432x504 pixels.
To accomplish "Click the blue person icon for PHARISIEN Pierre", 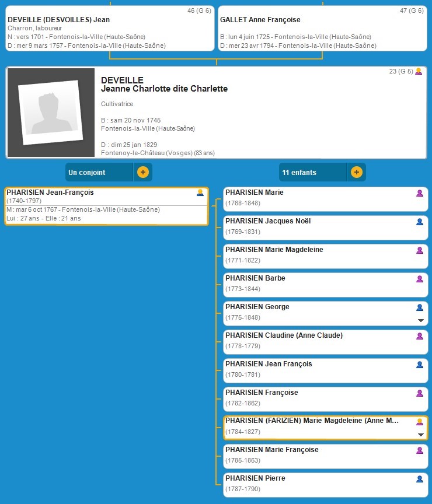I will tap(419, 479).
